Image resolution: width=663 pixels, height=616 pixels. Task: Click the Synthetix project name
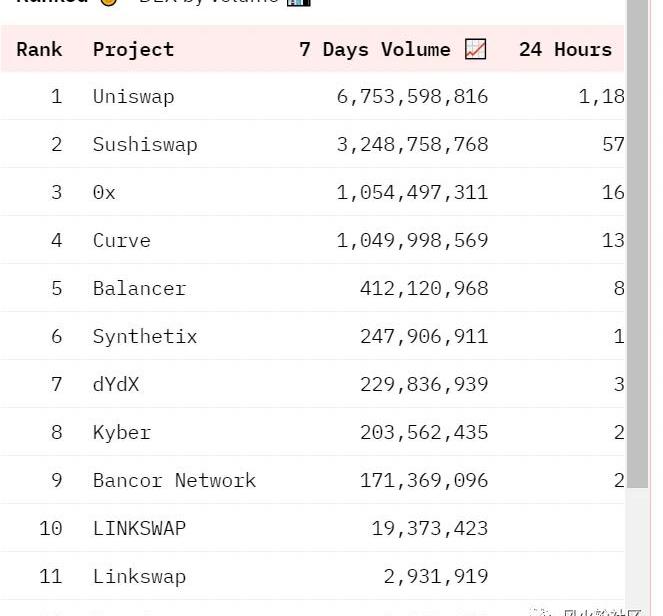[145, 337]
